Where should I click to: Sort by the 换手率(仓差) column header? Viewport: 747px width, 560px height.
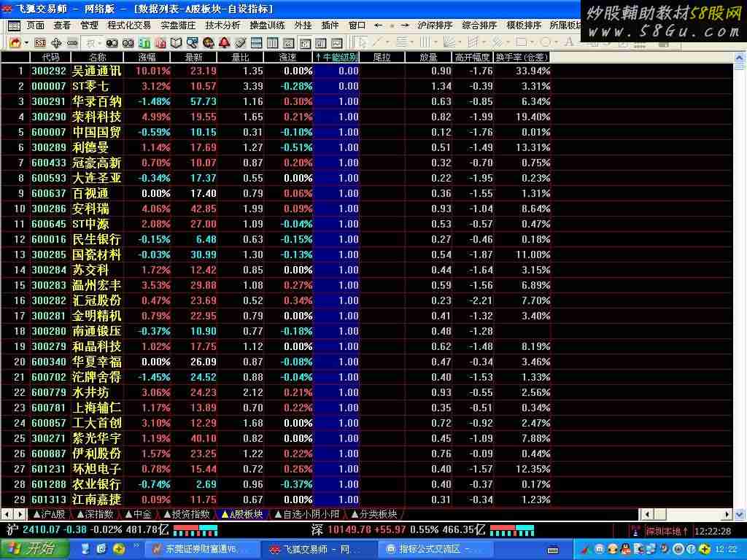pos(522,57)
